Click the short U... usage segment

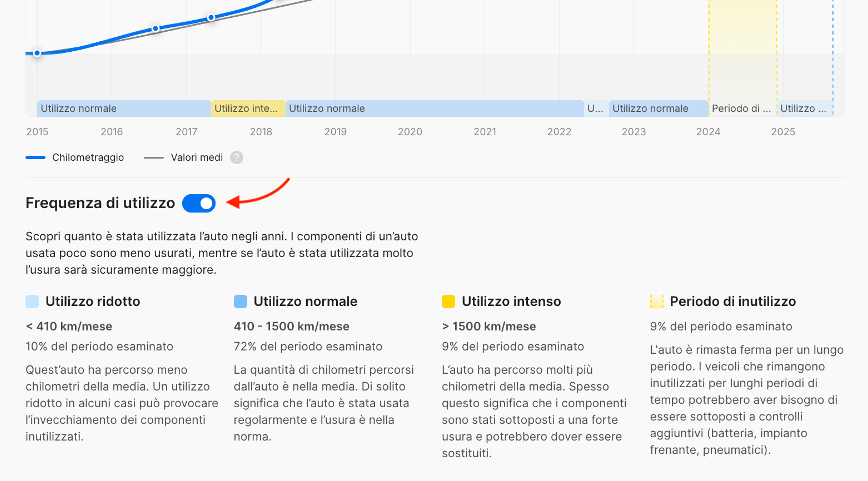596,109
